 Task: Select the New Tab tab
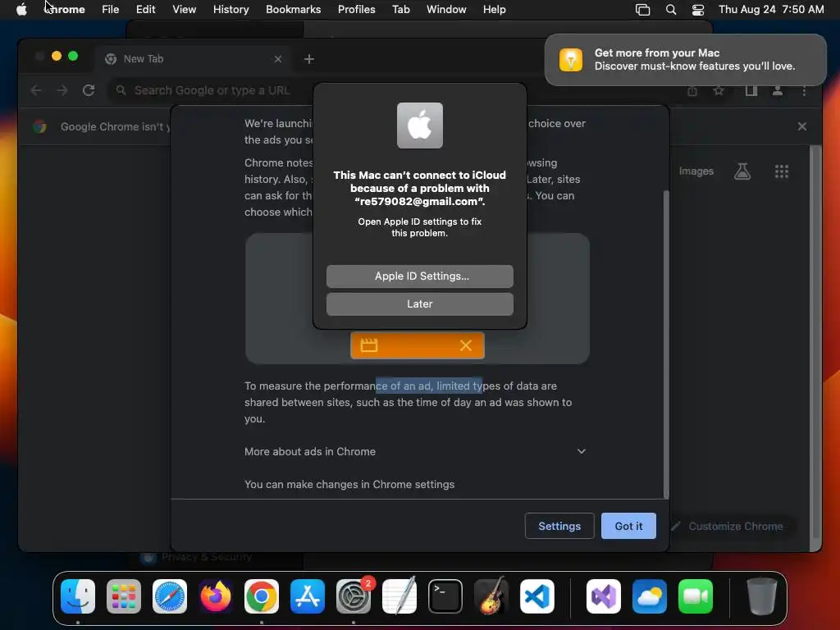tap(194, 59)
